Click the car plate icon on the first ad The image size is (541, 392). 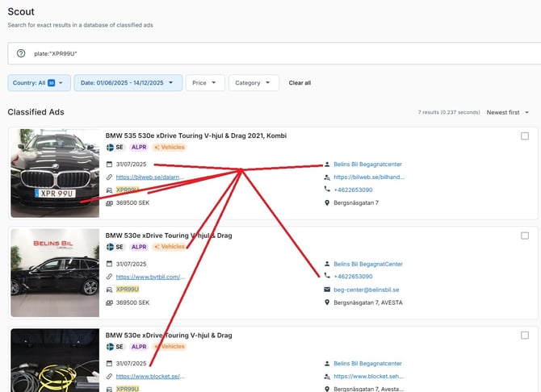(x=109, y=190)
